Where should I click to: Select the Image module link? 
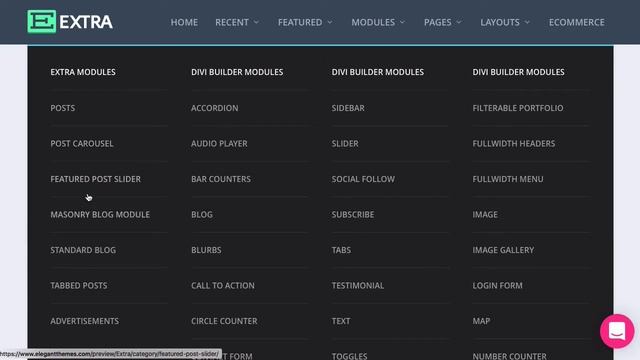coord(485,215)
